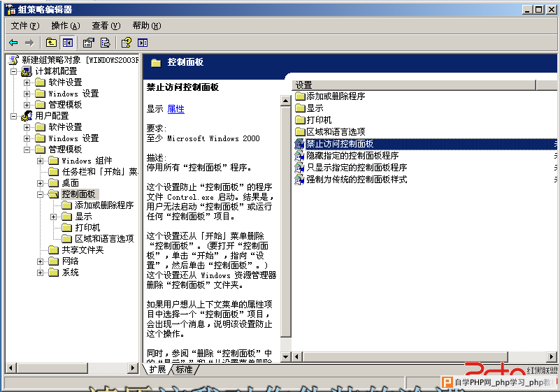560x392 pixels.
Task: Click the 区域和语言选项 folder icon in settings list
Action: (x=300, y=132)
